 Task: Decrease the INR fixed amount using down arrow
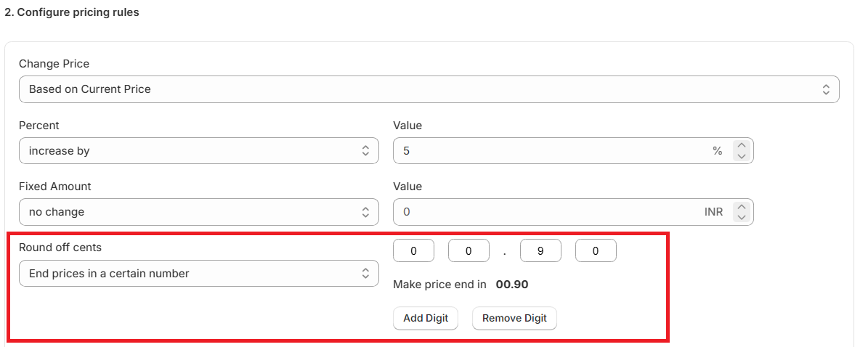pyautogui.click(x=741, y=217)
